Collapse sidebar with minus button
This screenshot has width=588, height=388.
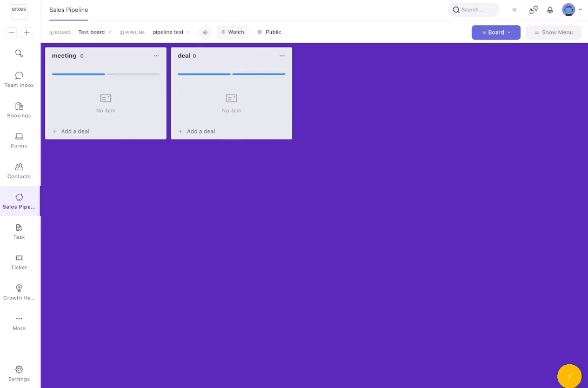[x=12, y=32]
